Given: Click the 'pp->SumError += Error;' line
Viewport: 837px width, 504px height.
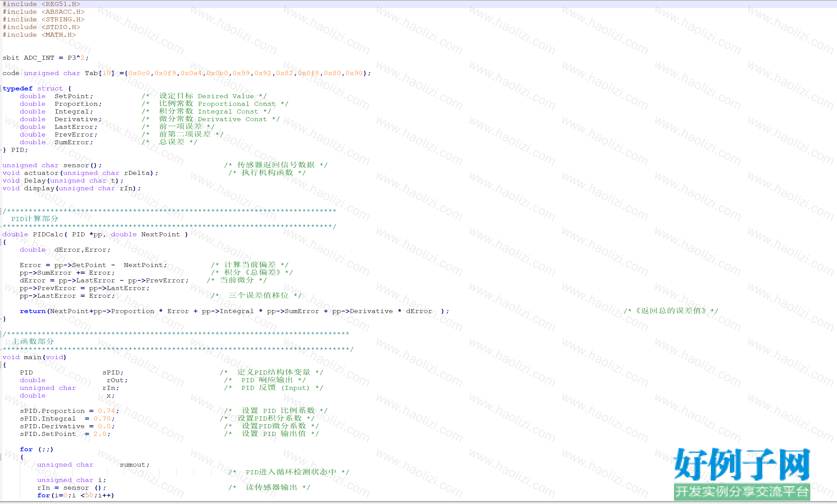Looking at the screenshot, I should point(67,273).
